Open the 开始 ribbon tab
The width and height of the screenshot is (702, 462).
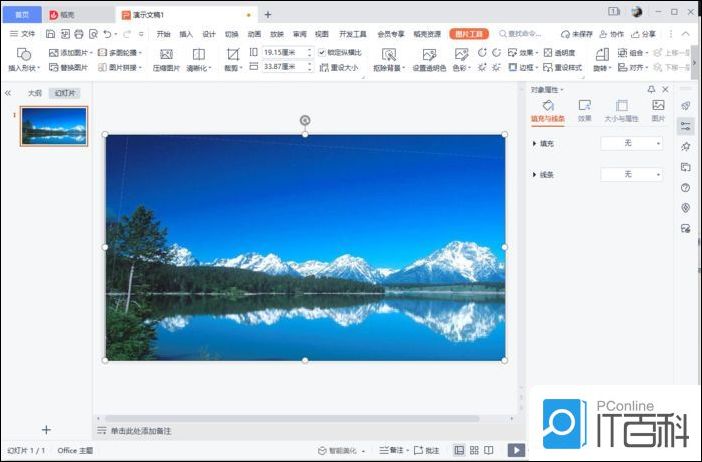tap(163, 34)
